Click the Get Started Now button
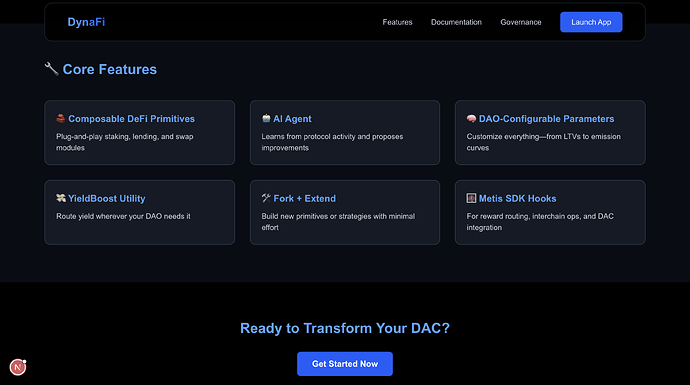690x385 pixels. (x=345, y=364)
